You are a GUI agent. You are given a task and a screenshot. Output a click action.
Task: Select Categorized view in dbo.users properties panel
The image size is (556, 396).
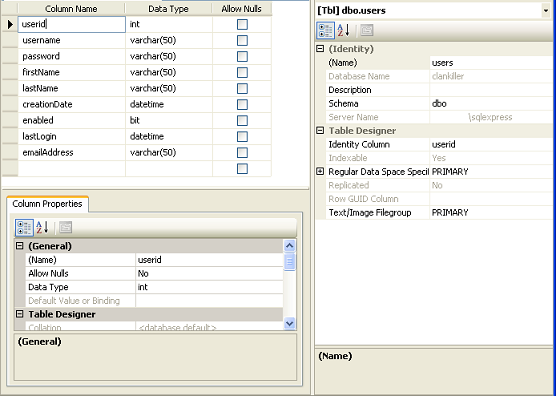pyautogui.click(x=325, y=30)
